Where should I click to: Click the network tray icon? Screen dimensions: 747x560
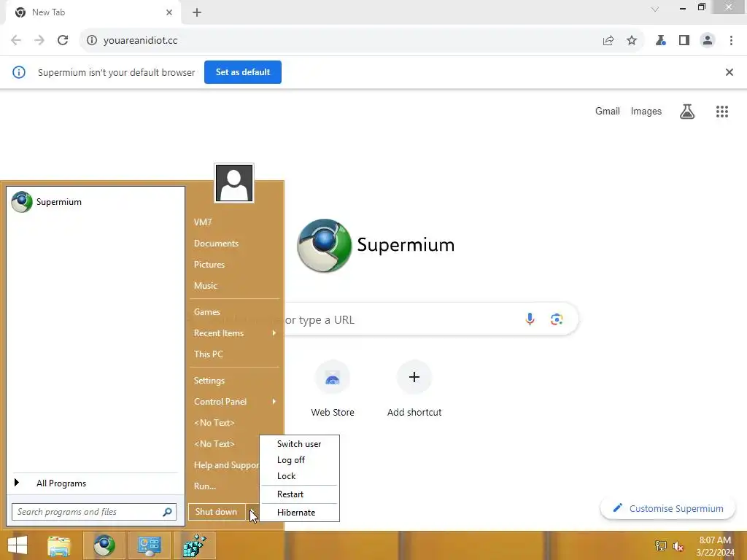point(661,546)
